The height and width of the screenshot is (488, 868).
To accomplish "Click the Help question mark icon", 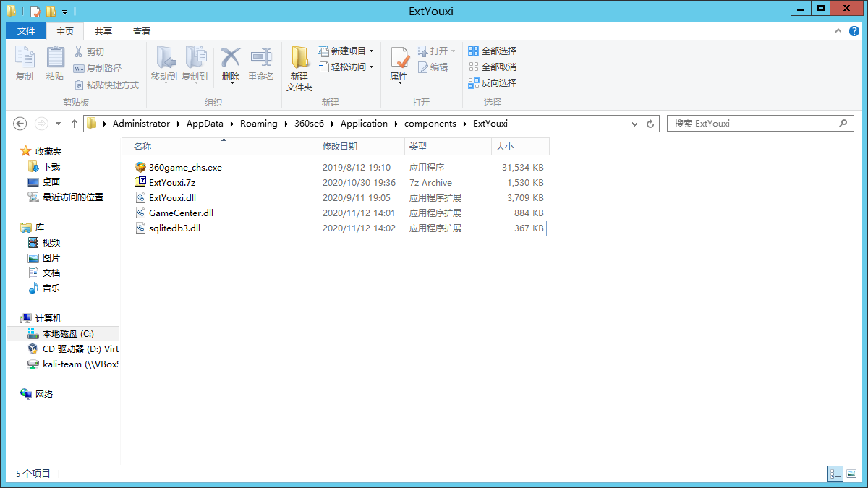I will pos(854,31).
